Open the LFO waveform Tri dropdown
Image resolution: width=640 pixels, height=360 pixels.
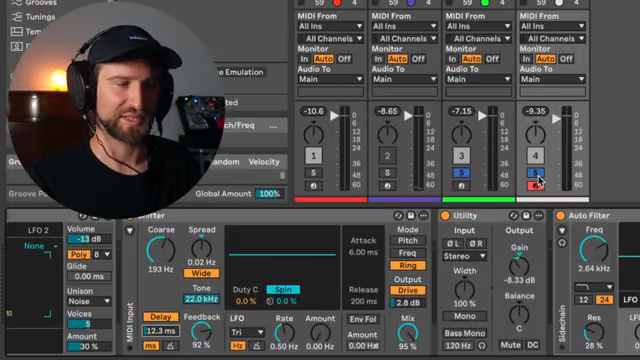click(247, 333)
